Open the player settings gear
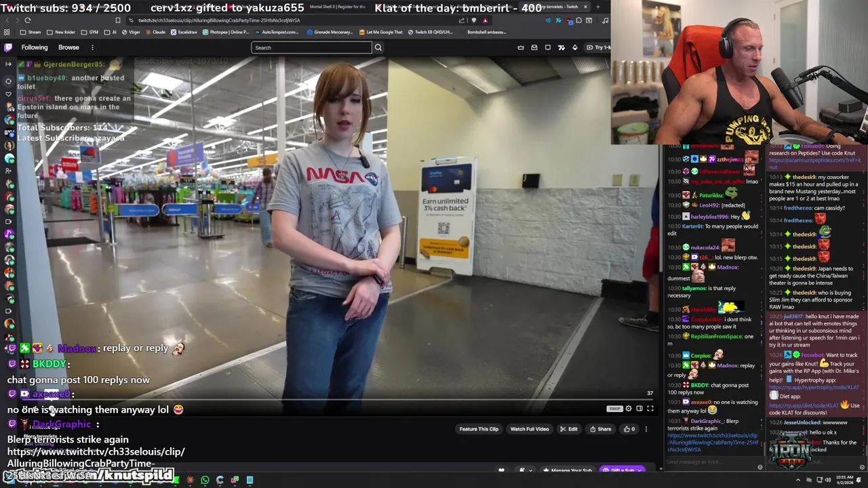 [629, 409]
